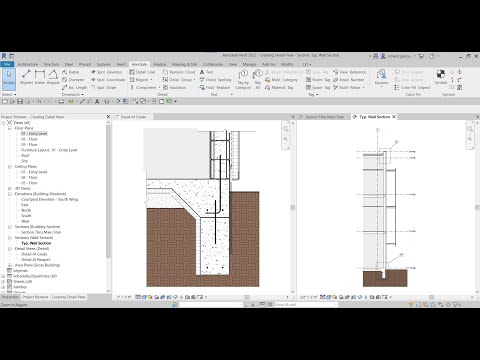The height and width of the screenshot is (360, 480).
Task: Place a Spot Coordinate
Action: (108, 80)
